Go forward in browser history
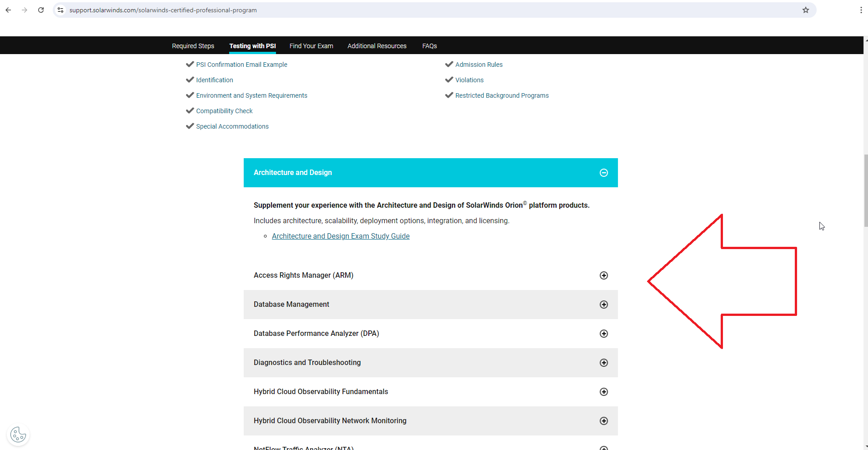The image size is (868, 450). pyautogui.click(x=25, y=10)
